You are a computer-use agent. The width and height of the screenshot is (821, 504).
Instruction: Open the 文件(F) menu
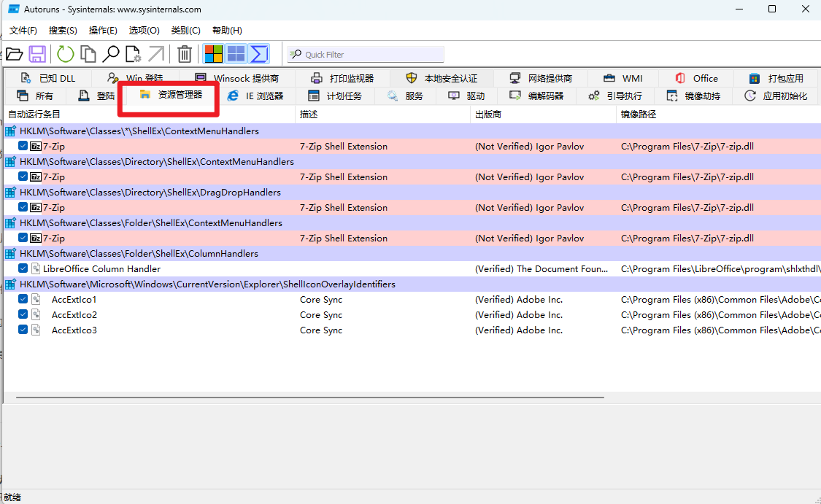click(23, 31)
